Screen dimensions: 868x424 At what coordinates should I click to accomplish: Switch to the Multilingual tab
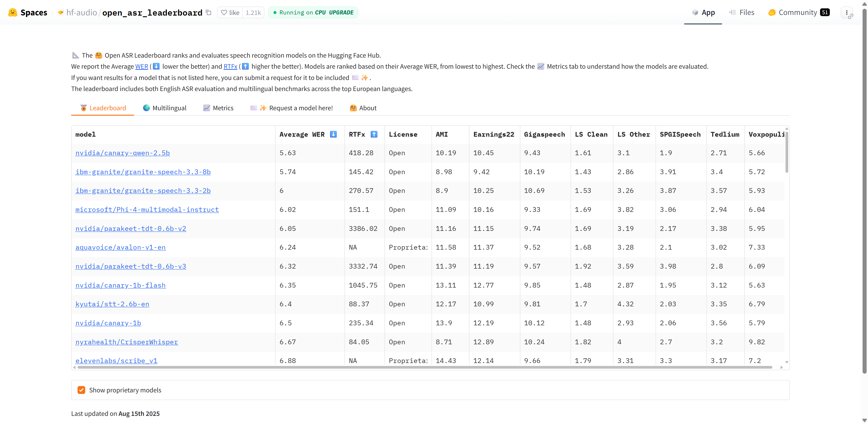tap(164, 108)
